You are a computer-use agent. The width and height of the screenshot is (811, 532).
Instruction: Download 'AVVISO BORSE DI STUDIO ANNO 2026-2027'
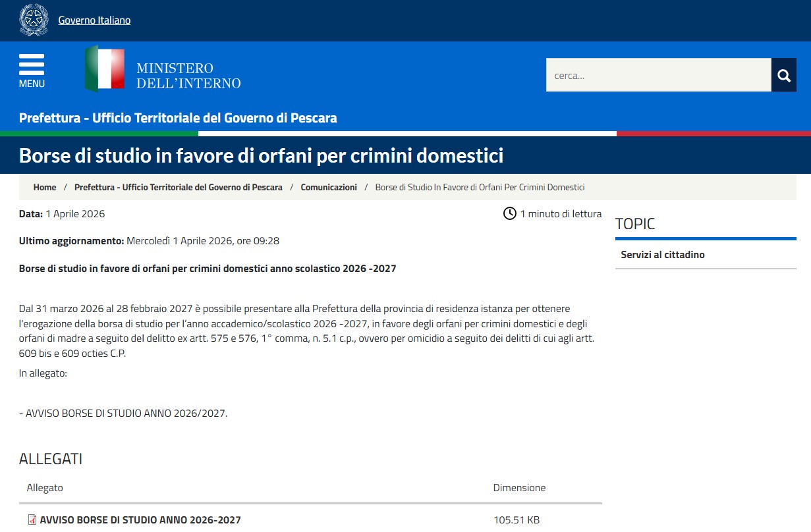click(140, 520)
